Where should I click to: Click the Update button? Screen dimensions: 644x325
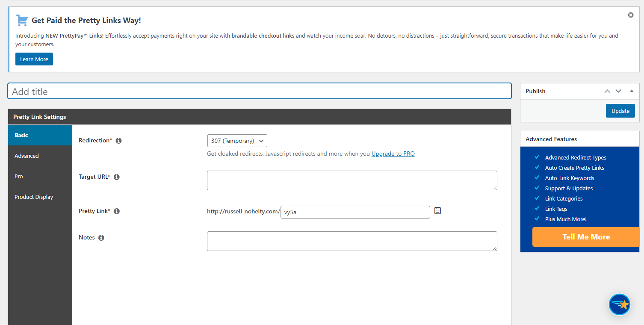[620, 111]
